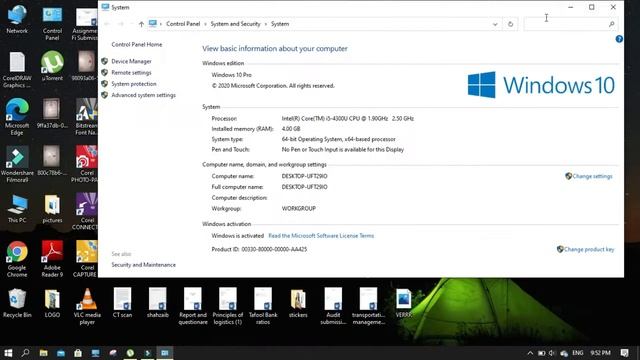Read the Microsoft Software License Terms
Viewport: 640px width, 360px height.
(321, 236)
